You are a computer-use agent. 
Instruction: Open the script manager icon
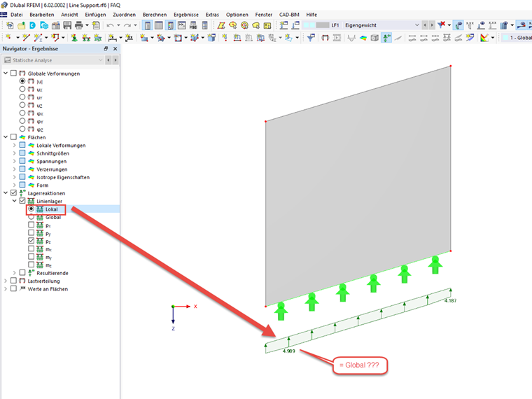pyautogui.click(x=193, y=25)
